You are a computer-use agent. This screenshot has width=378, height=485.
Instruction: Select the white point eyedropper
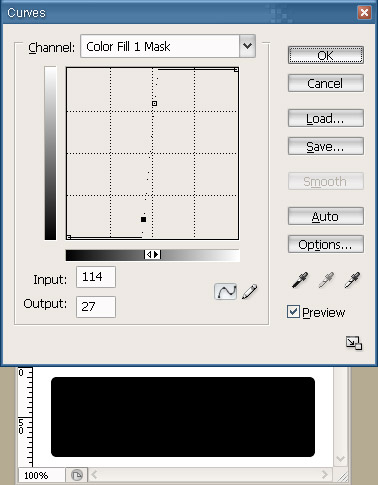(x=352, y=280)
